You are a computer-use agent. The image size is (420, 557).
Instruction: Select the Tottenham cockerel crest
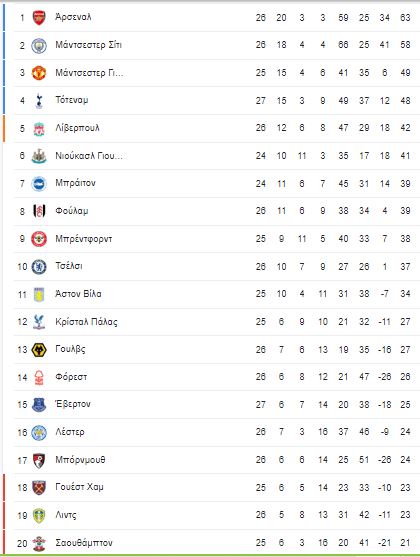point(39,101)
